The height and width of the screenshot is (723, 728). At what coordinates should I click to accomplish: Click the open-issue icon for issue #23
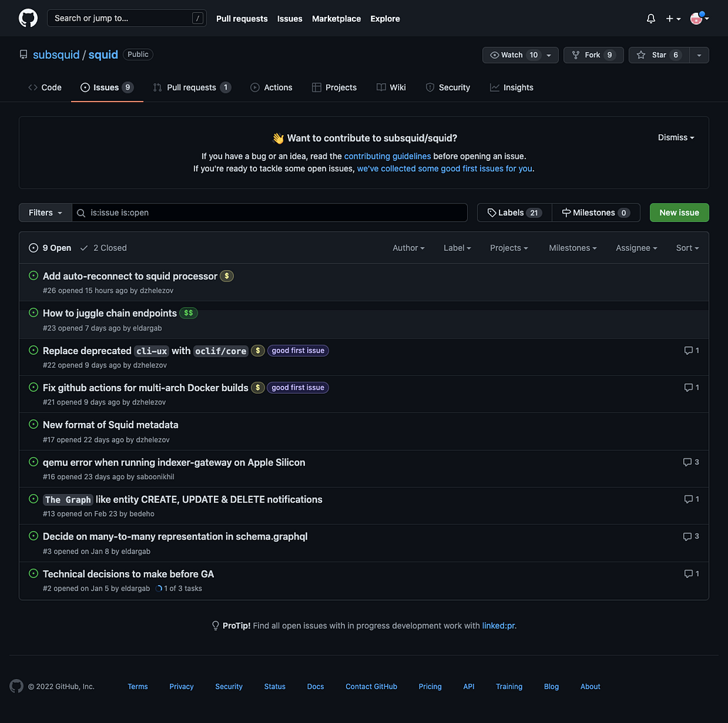click(x=33, y=313)
